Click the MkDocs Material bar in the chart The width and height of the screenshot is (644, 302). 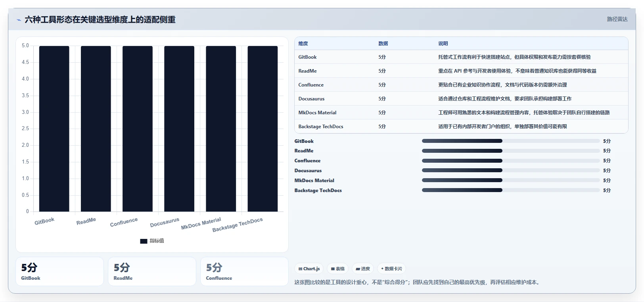point(221,129)
